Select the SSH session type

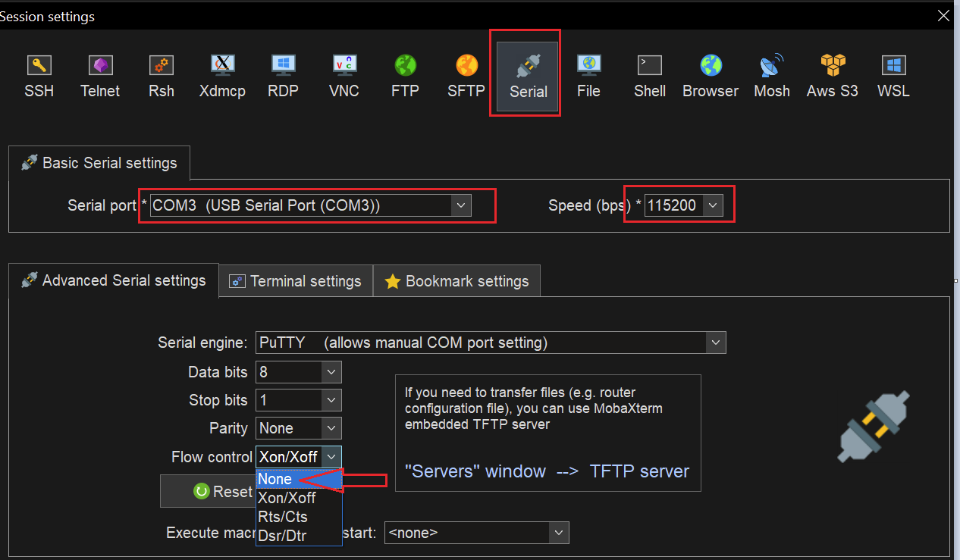tap(39, 74)
